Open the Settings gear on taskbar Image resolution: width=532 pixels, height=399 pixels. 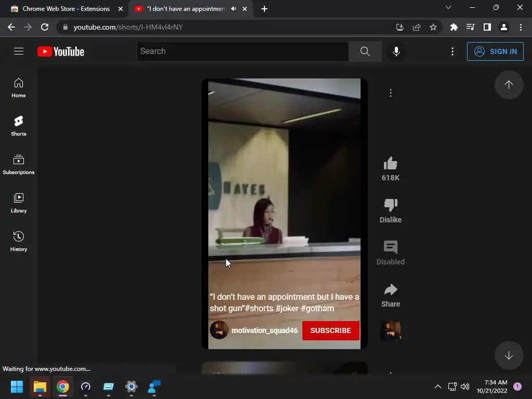pyautogui.click(x=131, y=387)
